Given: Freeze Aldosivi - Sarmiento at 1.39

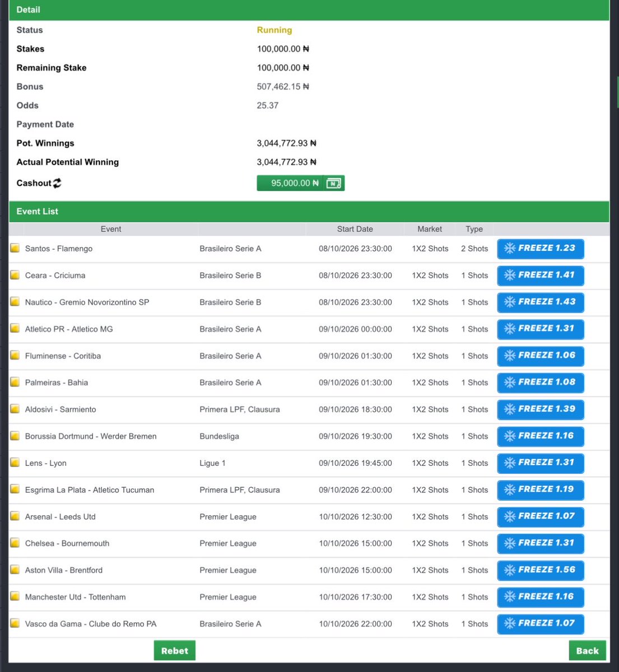Looking at the screenshot, I should click(541, 409).
